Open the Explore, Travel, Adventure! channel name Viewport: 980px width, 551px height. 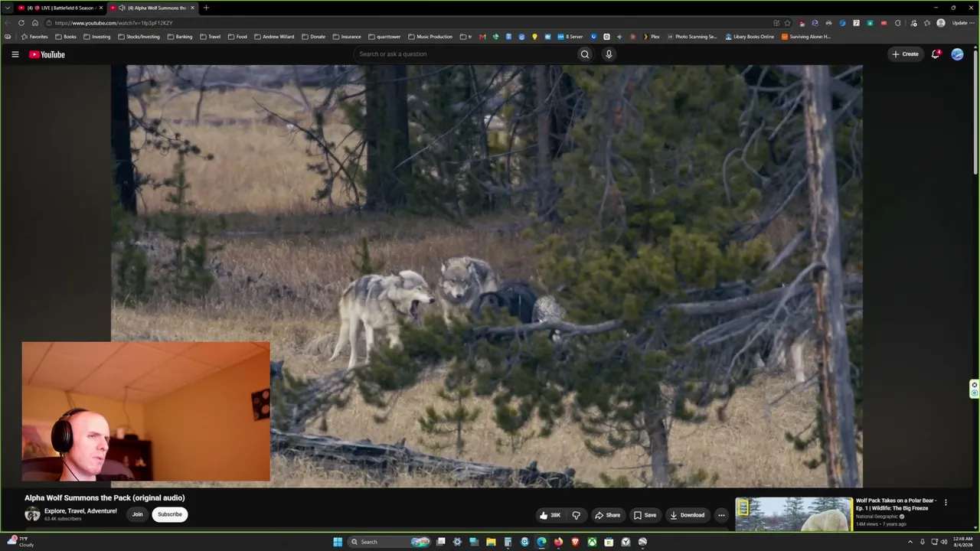(80, 511)
